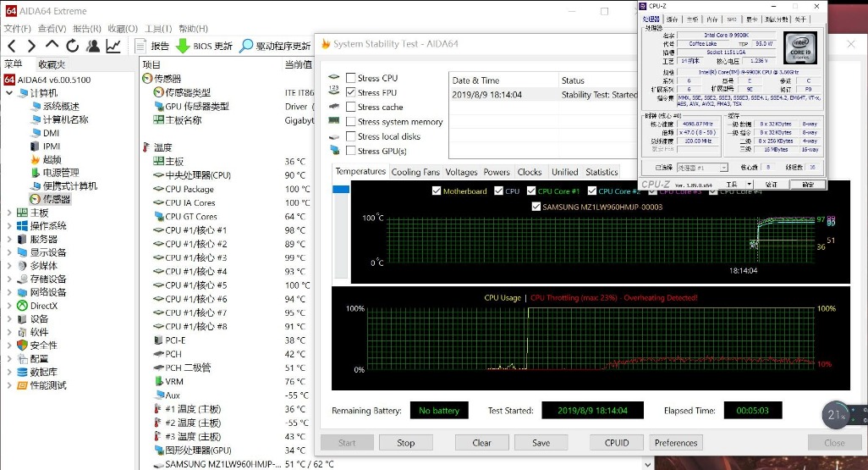Click the 操作系统 Windows icon in tree

(22, 225)
